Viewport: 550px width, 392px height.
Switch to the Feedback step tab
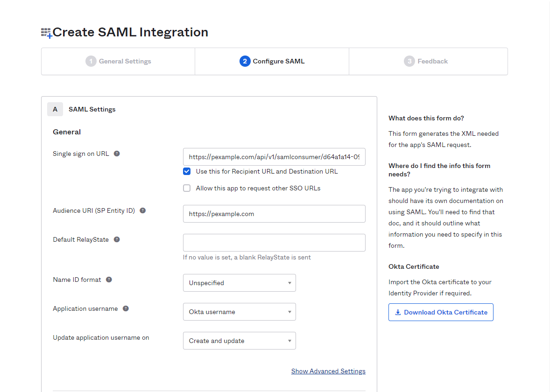(428, 61)
